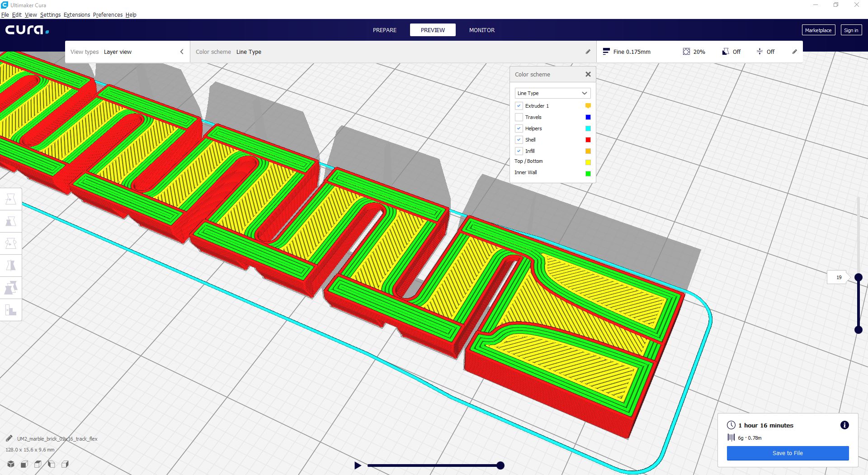Select the Move tool in left toolbar

pyautogui.click(x=11, y=199)
